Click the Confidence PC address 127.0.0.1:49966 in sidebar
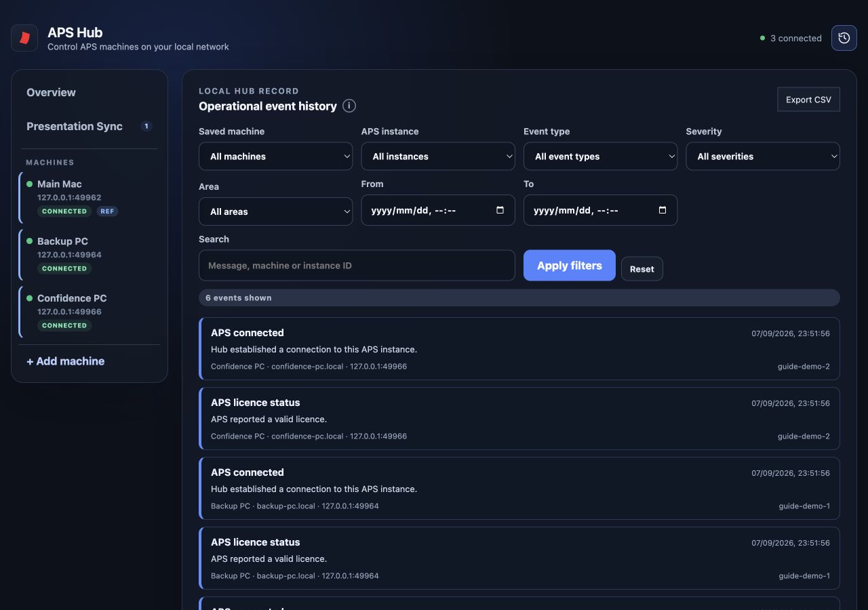Image resolution: width=868 pixels, height=610 pixels. (69, 312)
